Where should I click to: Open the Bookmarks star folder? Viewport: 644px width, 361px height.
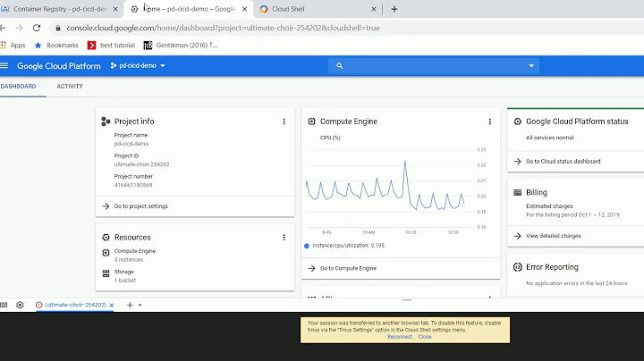(56, 45)
